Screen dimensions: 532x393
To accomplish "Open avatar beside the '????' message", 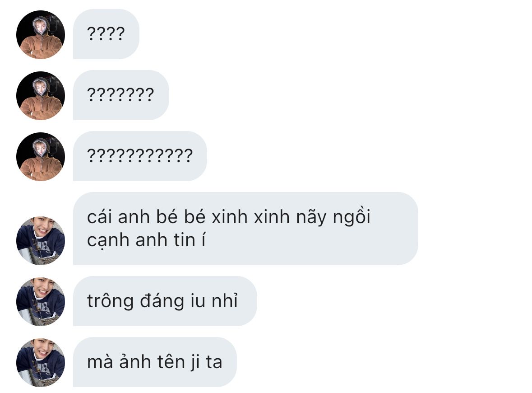I will pyautogui.click(x=40, y=35).
